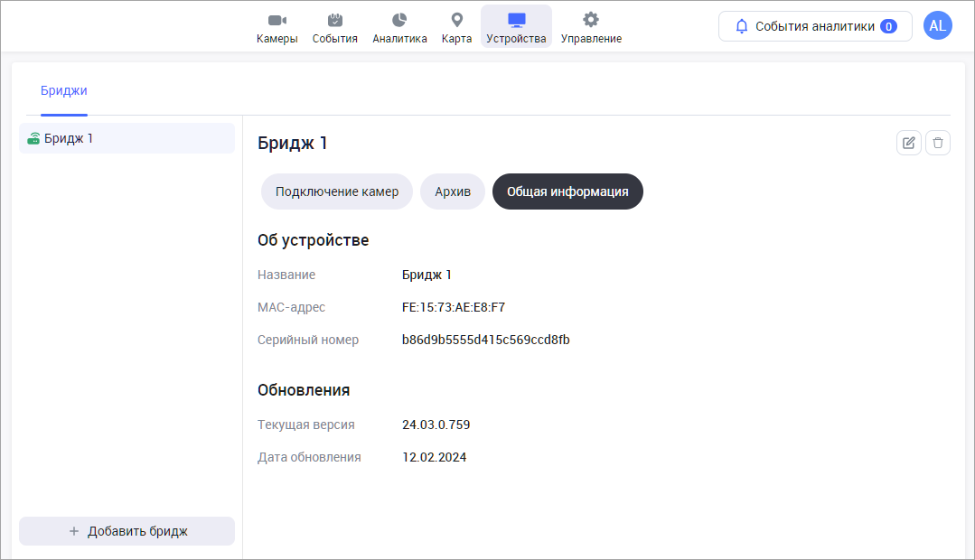Click the edit pencil icon for Бридж 1
Screen dimensions: 975x560
[909, 143]
